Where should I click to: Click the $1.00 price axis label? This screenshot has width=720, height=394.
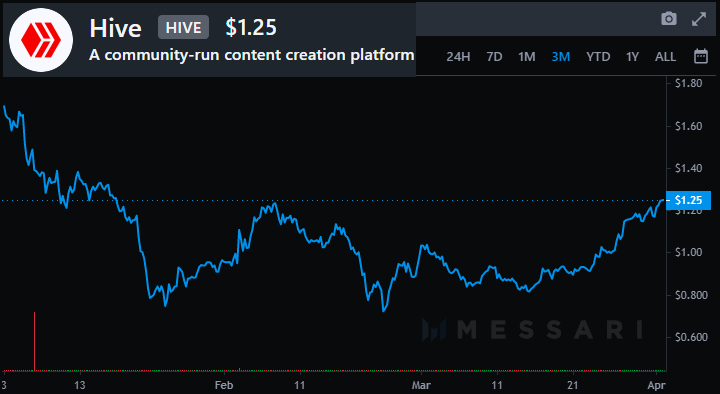coord(688,253)
